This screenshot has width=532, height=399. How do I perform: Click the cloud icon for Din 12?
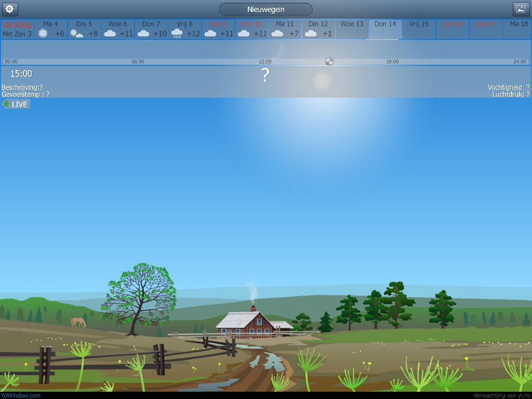[311, 33]
